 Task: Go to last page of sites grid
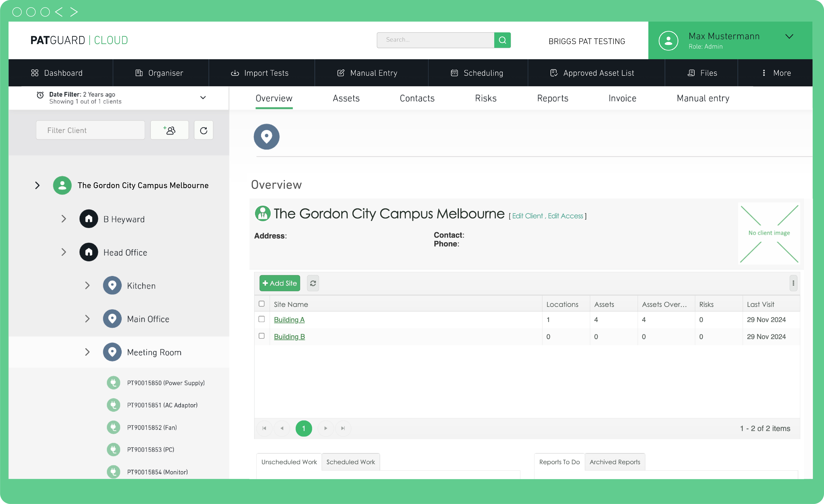(343, 428)
